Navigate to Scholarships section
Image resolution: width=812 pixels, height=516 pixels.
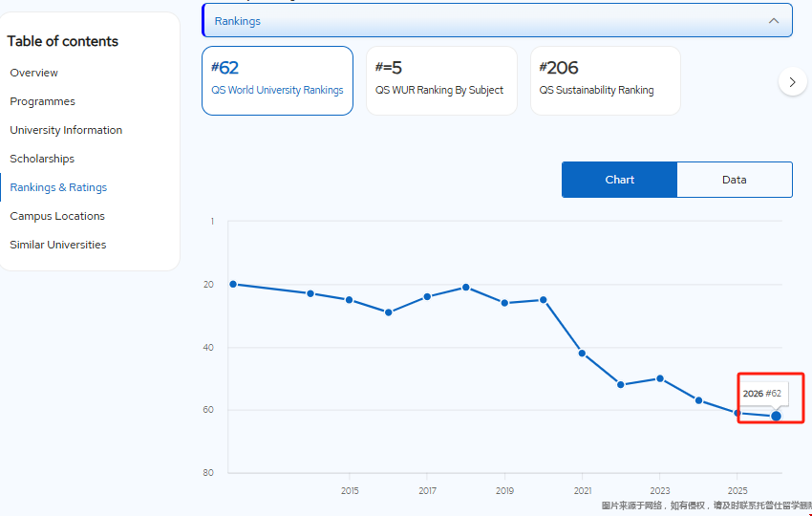point(42,159)
